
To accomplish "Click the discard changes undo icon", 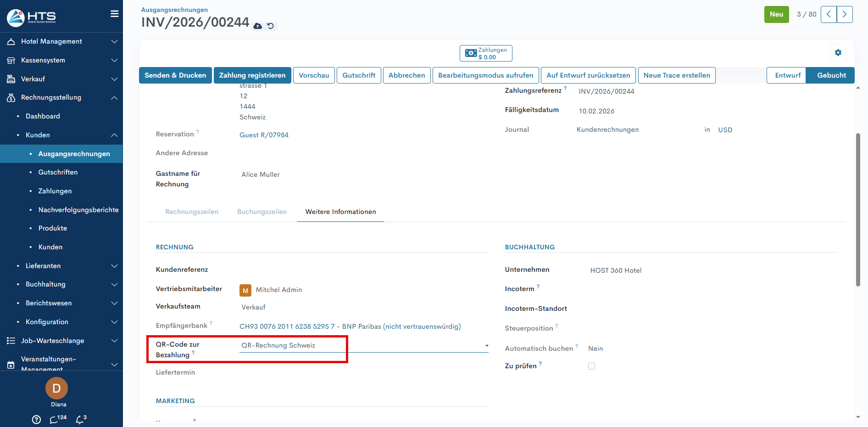I will [271, 26].
